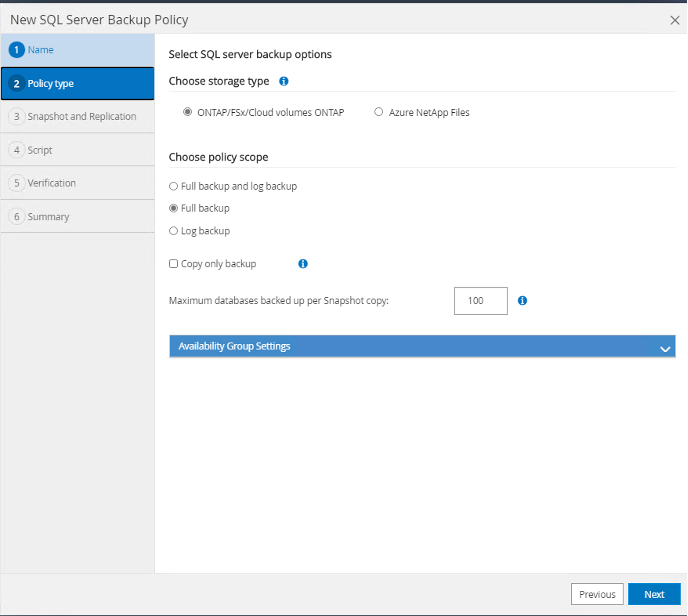The width and height of the screenshot is (688, 616).
Task: Select ONTAP/FSx/Cloud volumes ONTAP storage type
Action: click(x=188, y=112)
